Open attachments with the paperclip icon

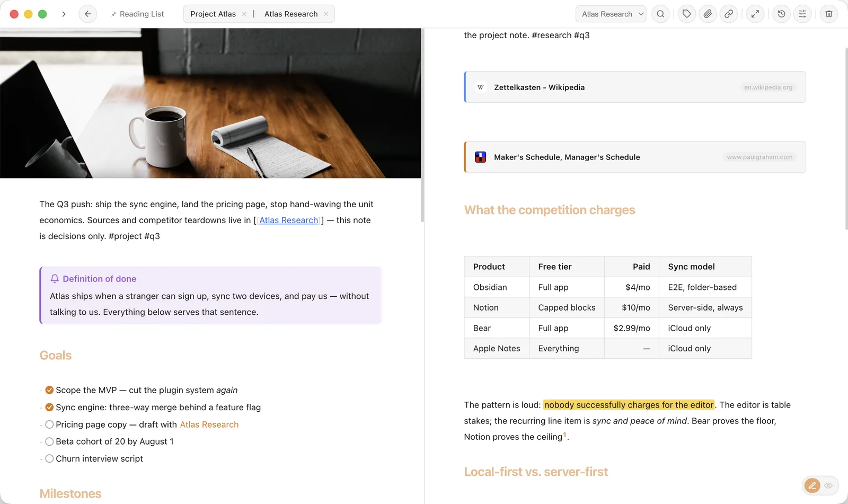(708, 14)
